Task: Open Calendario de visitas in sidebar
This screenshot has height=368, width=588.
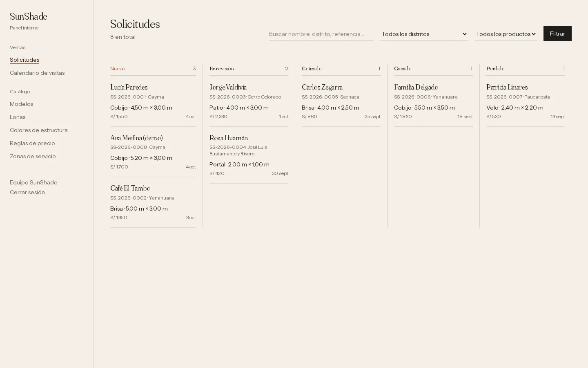Action: coord(37,73)
